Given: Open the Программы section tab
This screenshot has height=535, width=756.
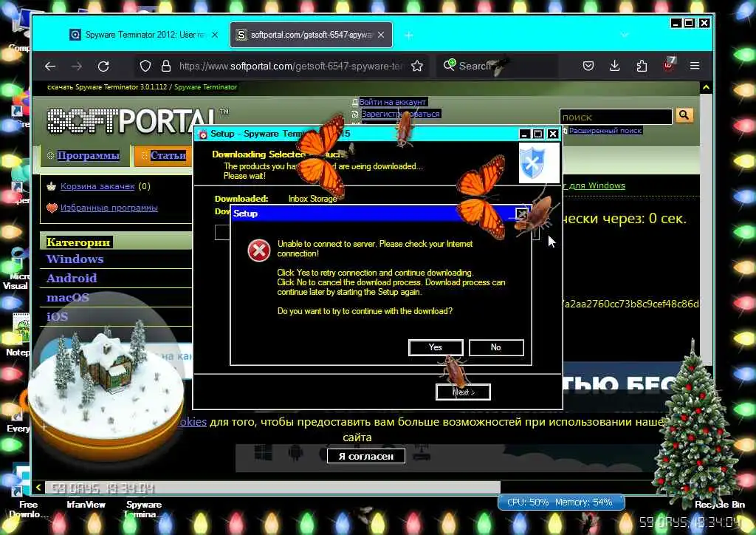Looking at the screenshot, I should 84,155.
